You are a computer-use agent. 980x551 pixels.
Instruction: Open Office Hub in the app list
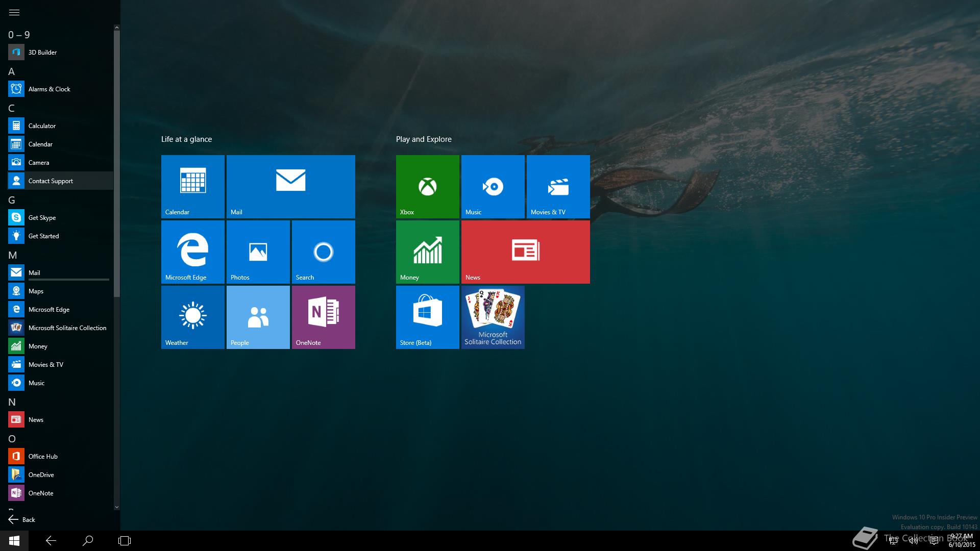click(60, 456)
